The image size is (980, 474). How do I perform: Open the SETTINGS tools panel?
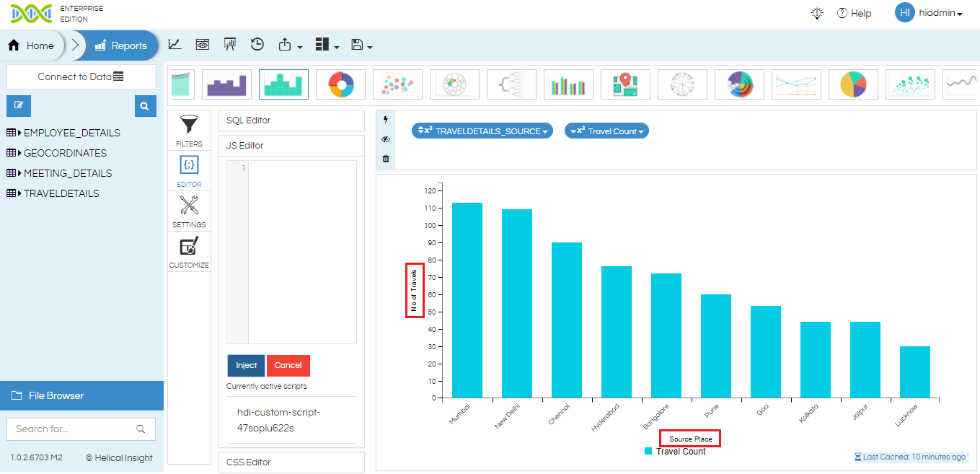pos(189,212)
